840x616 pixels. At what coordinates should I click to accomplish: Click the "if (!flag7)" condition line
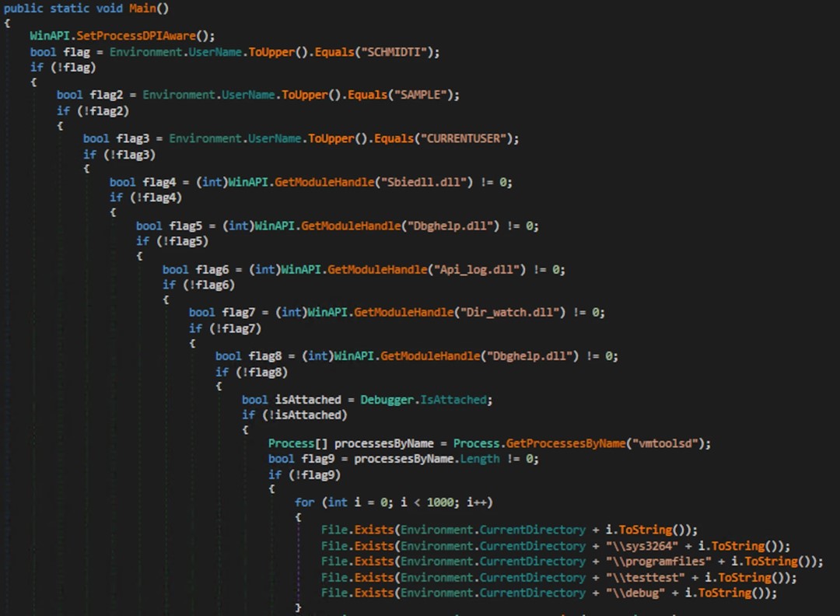tap(225, 328)
